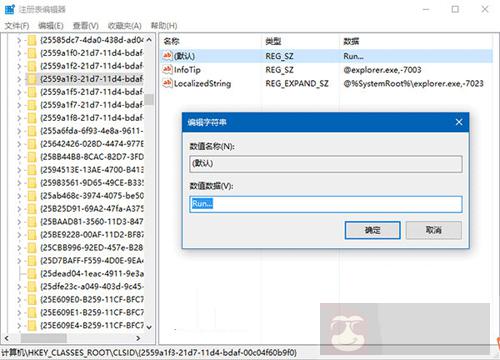
Task: Click the LocalizedString value name
Action: click(x=202, y=83)
